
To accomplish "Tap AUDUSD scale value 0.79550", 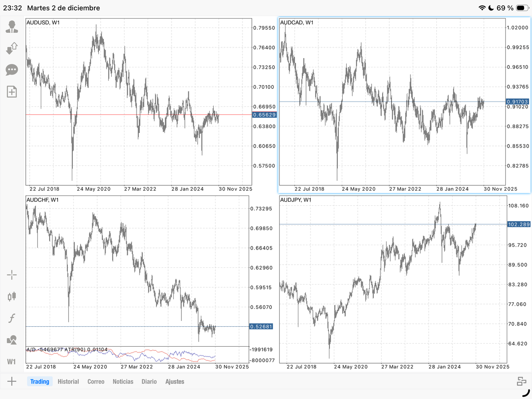I will (264, 28).
